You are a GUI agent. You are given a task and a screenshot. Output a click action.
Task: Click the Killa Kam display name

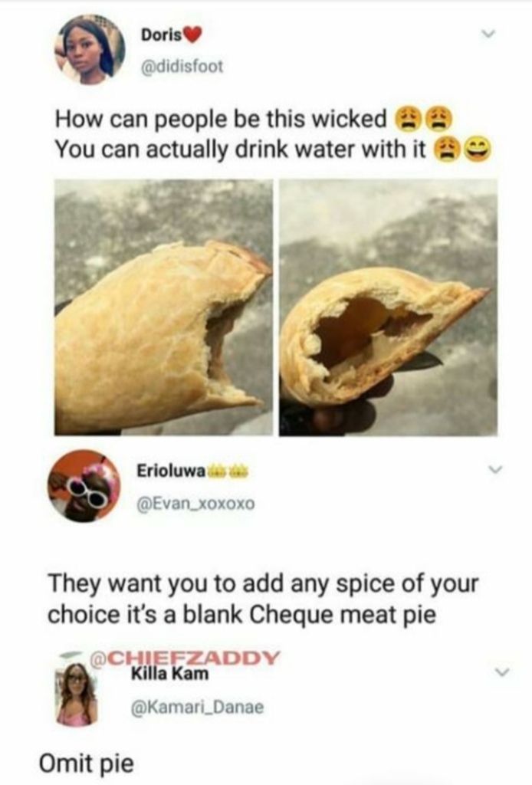(169, 674)
